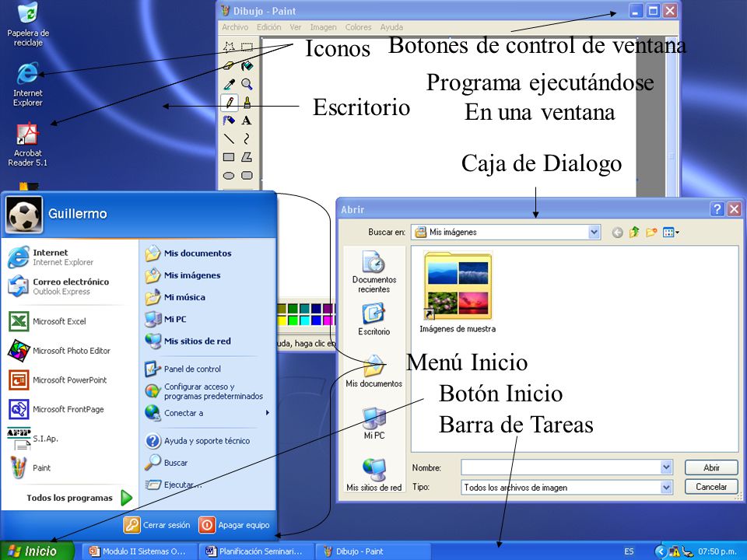747x560 pixels.
Task: Expand the Tipo file type dropdown
Action: click(x=666, y=487)
